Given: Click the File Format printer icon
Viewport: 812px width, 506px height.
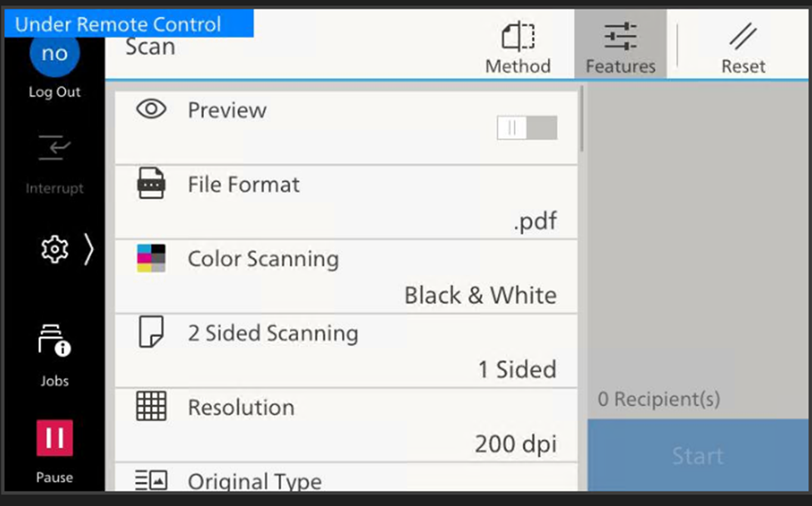Looking at the screenshot, I should point(151,183).
